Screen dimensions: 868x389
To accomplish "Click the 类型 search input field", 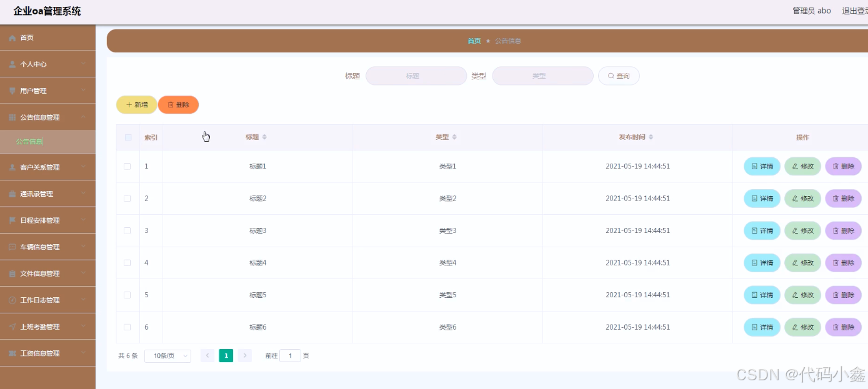I will pyautogui.click(x=542, y=76).
